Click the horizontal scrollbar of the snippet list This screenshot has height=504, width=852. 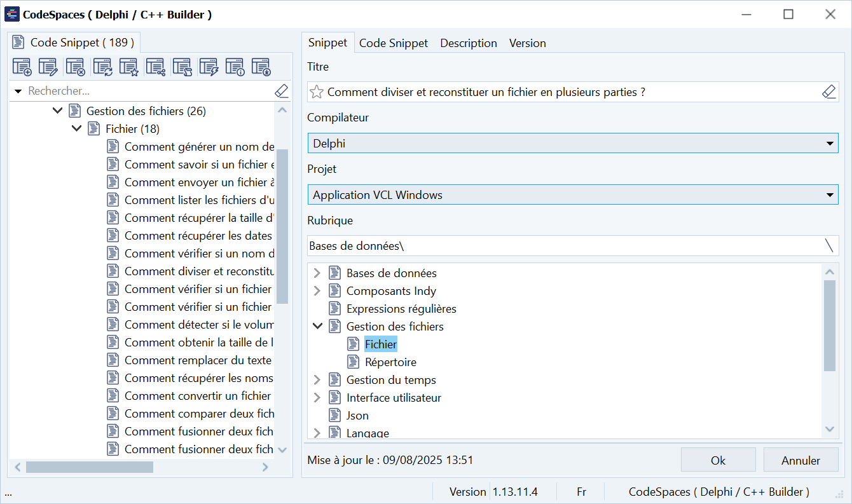[x=89, y=467]
